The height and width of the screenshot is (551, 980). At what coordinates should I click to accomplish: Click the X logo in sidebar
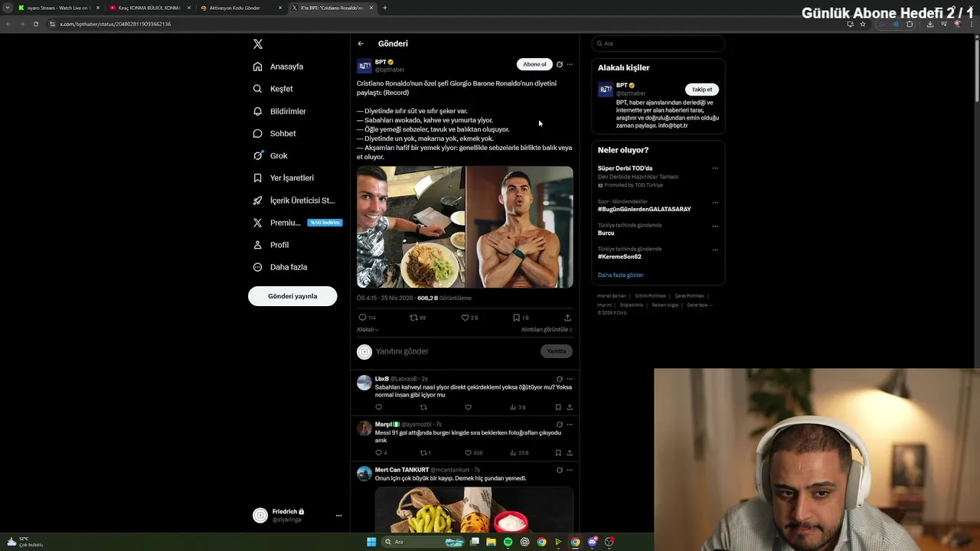pos(258,44)
